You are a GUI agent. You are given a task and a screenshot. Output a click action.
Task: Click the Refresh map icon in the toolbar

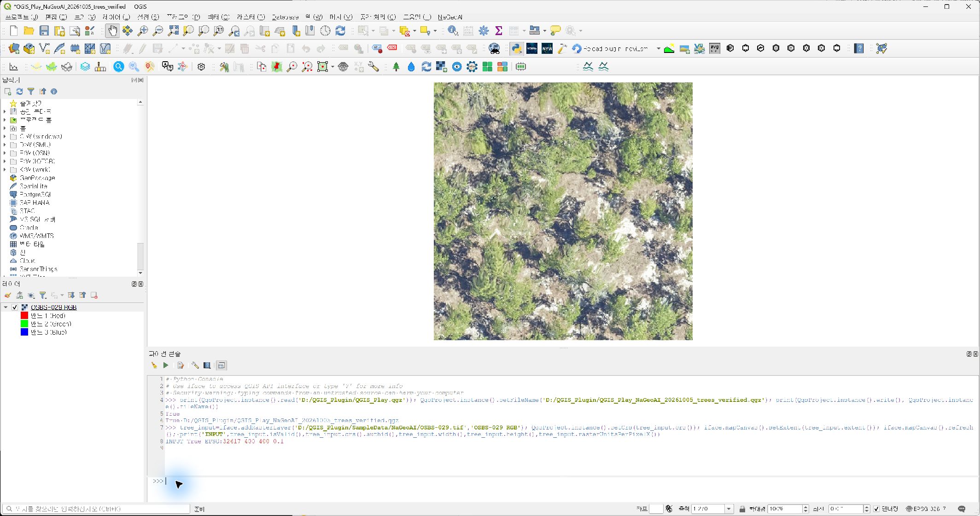pyautogui.click(x=340, y=31)
